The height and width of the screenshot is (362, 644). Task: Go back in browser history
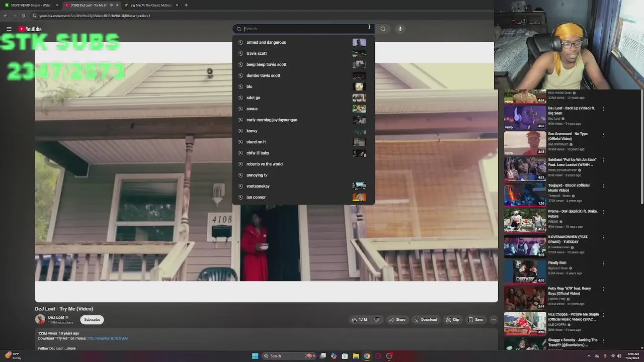pos(5,16)
